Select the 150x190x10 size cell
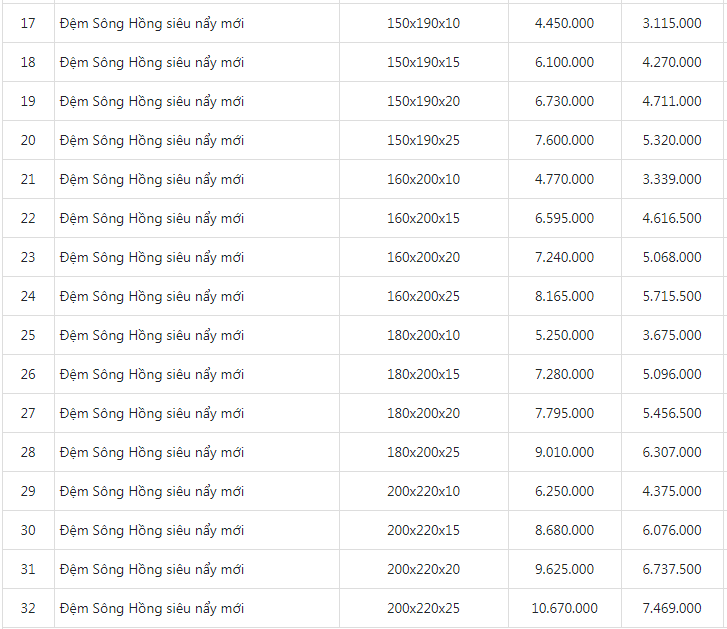The image size is (727, 629). (x=423, y=23)
